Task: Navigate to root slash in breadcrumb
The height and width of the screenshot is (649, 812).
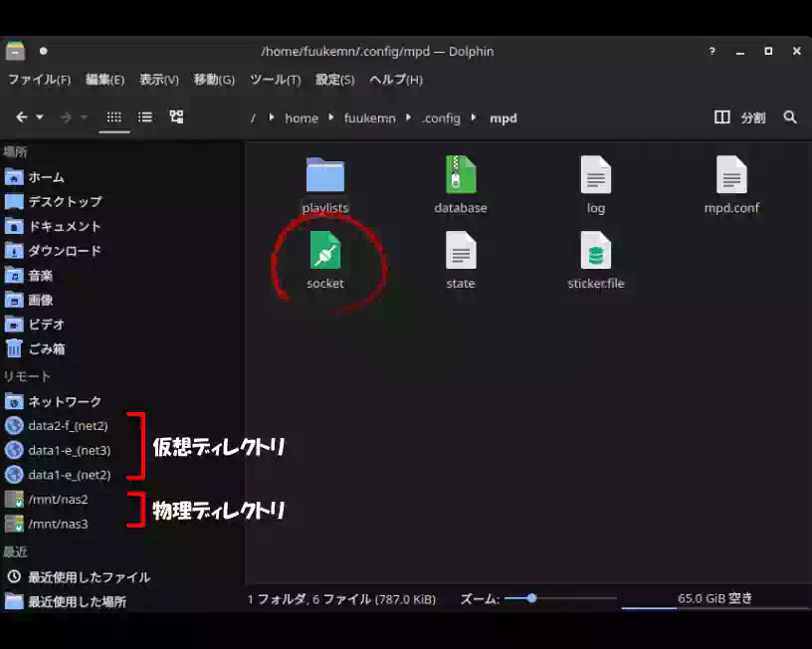Action: 253,118
